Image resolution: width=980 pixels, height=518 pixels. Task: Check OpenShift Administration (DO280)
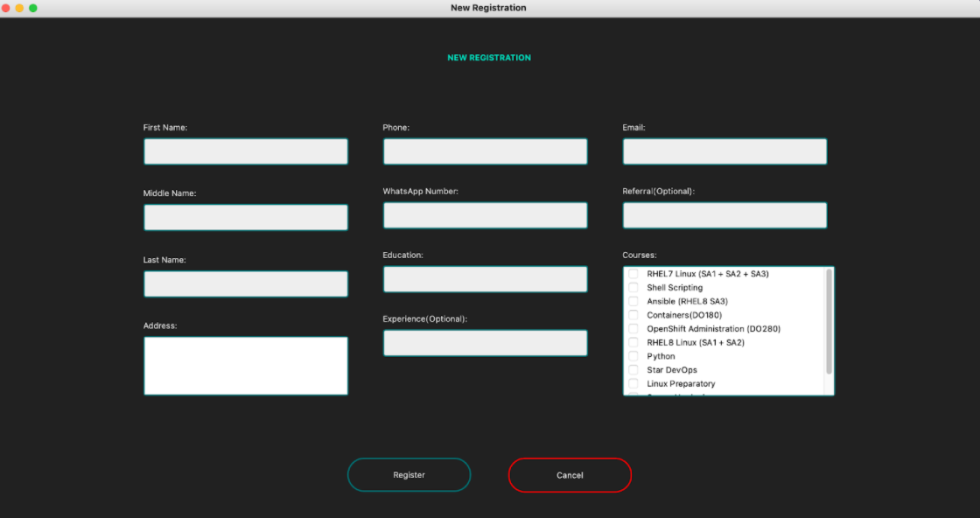pyautogui.click(x=633, y=328)
